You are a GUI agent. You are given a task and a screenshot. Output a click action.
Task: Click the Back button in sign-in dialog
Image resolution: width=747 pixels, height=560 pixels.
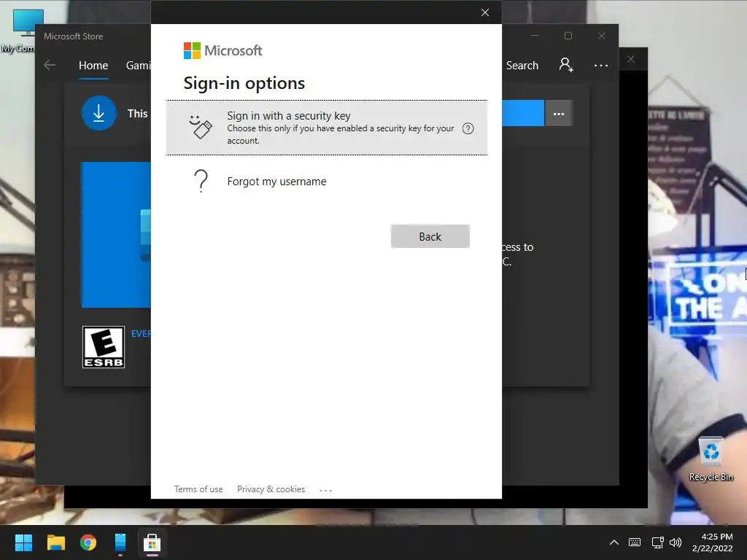430,236
